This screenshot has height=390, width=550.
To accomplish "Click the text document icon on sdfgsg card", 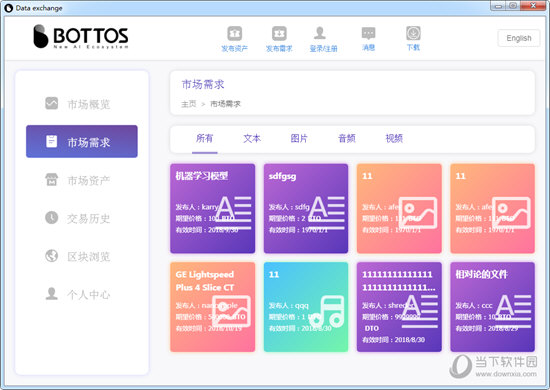I will (327, 212).
